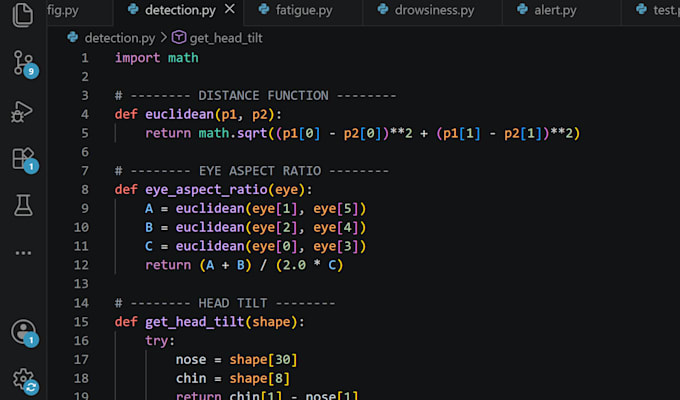The width and height of the screenshot is (680, 400).
Task: Click get_head_tilt breadcrumb symbol
Action: pyautogui.click(x=226, y=38)
